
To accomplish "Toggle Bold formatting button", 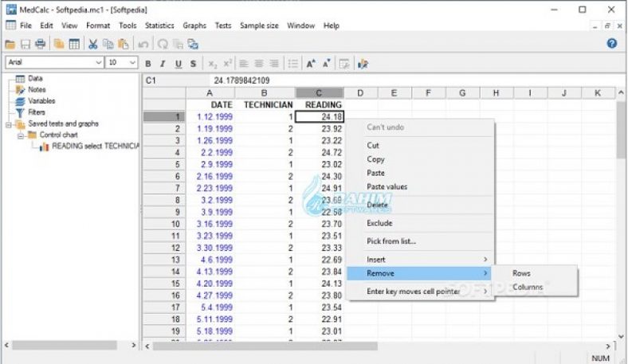I will [148, 64].
